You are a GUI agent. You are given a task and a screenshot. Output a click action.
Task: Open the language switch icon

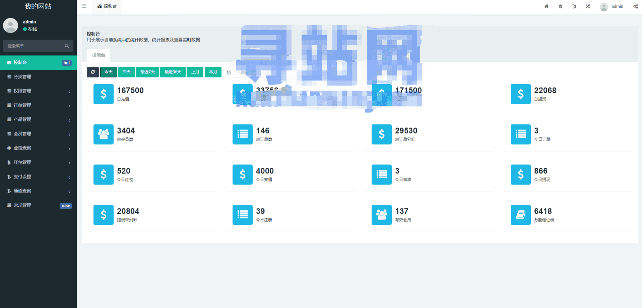point(574,6)
